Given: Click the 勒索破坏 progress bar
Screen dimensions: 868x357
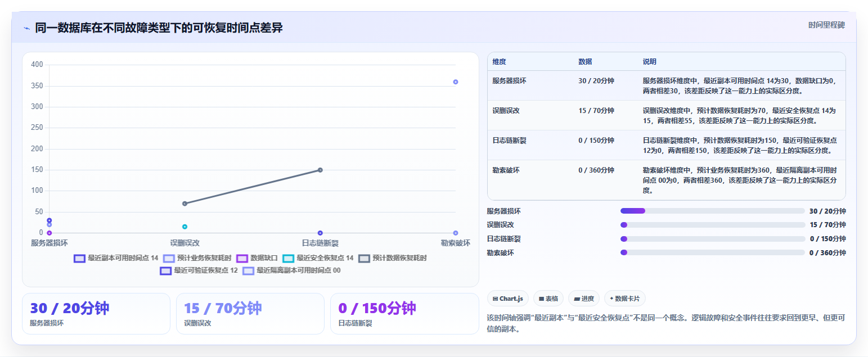Looking at the screenshot, I should (712, 252).
